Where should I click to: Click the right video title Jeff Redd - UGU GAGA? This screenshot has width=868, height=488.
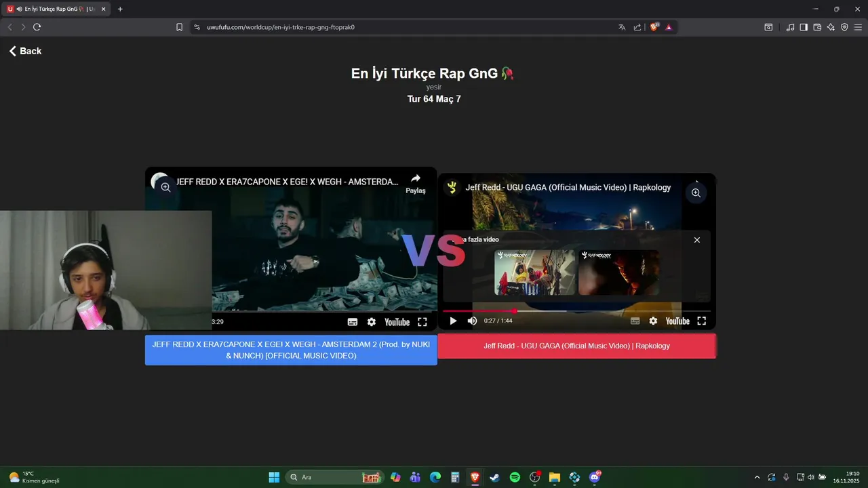pyautogui.click(x=568, y=187)
